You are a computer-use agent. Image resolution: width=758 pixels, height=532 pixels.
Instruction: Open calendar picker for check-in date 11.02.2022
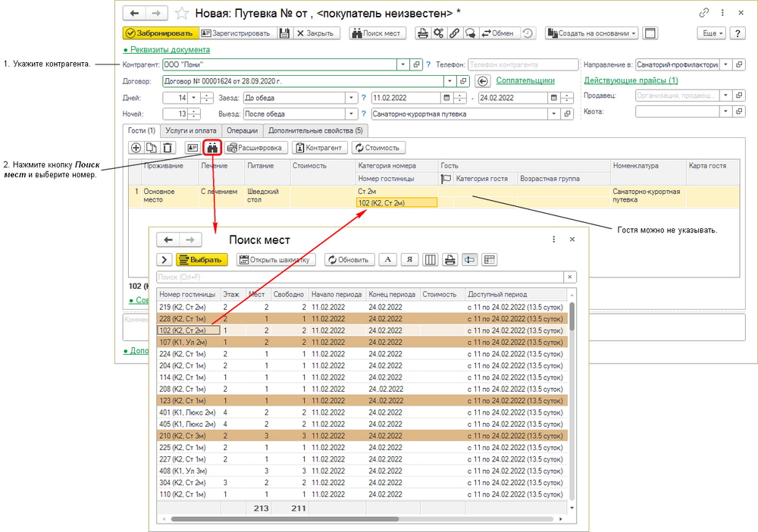pos(447,98)
